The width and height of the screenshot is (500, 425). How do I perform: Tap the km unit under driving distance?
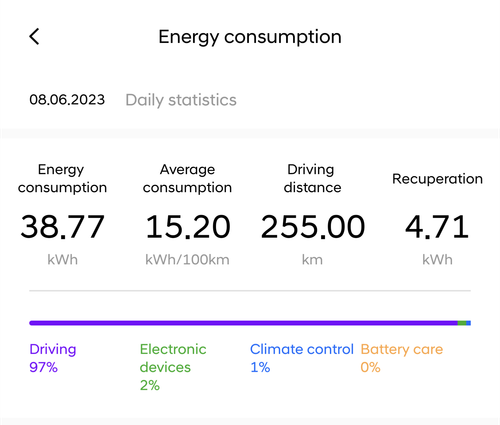(312, 260)
